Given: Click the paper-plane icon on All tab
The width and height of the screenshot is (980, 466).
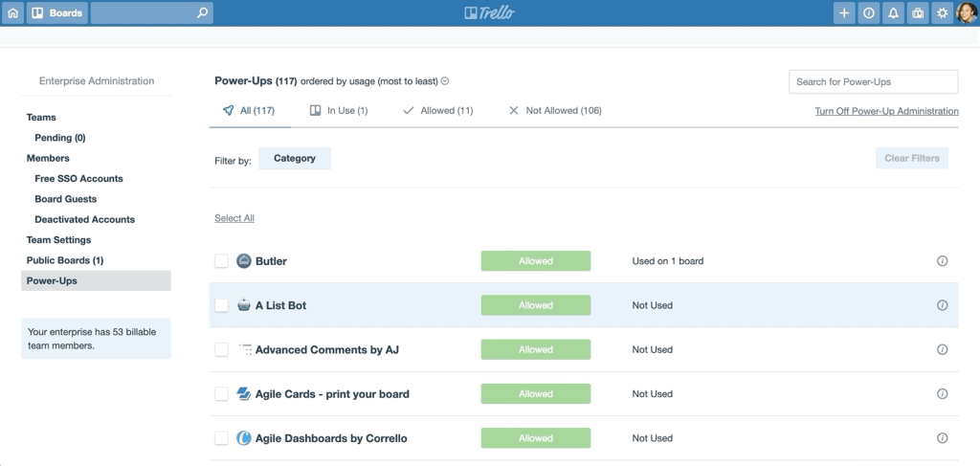Looking at the screenshot, I should click(x=228, y=111).
